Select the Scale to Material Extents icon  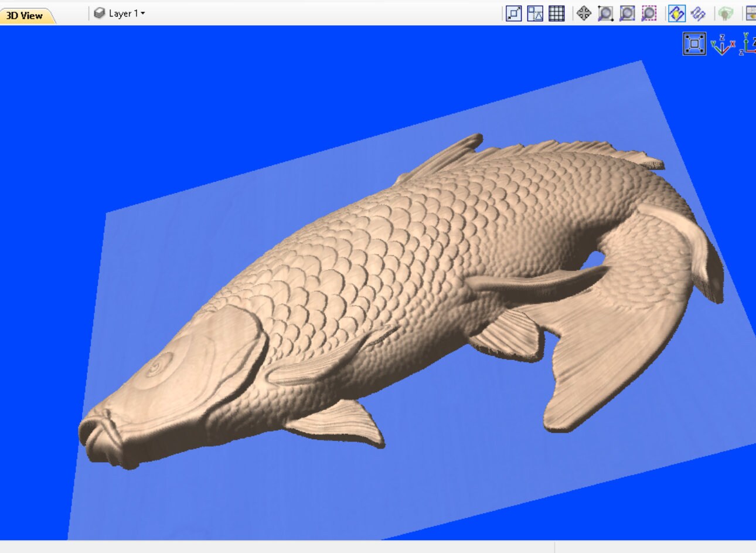point(513,13)
